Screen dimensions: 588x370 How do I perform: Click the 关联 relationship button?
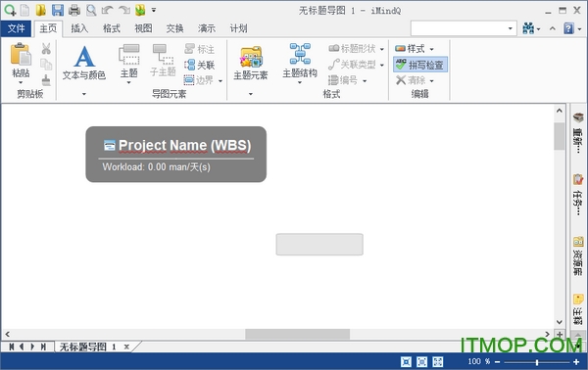[200, 65]
